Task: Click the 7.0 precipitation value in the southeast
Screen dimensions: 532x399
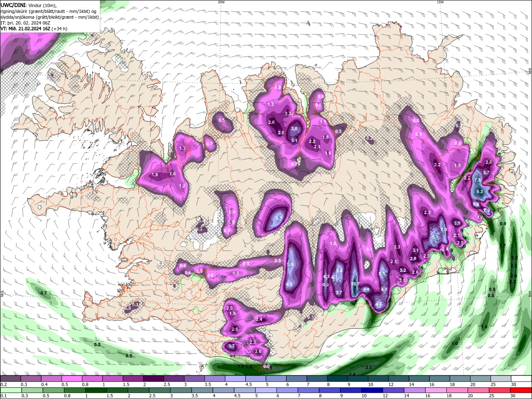Action: (443, 229)
